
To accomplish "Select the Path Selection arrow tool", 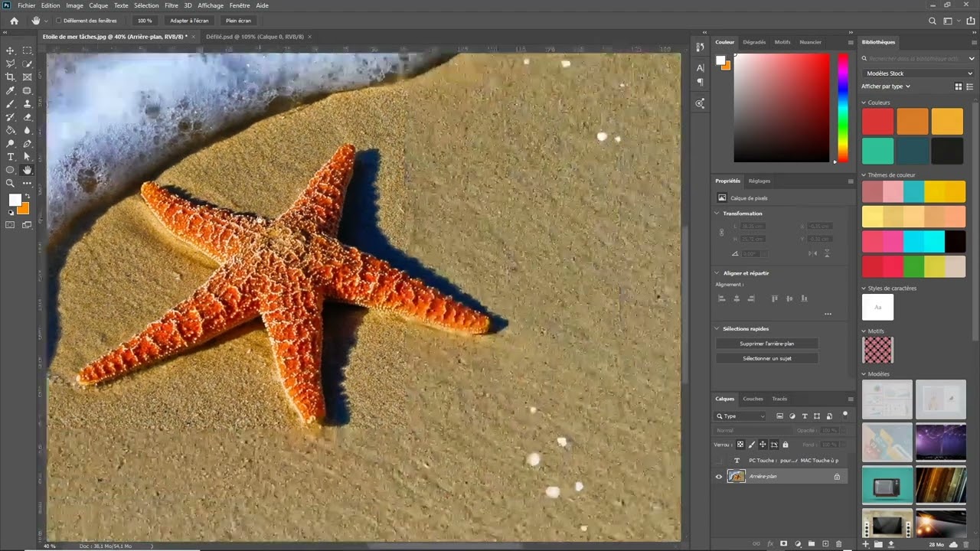I will [x=28, y=157].
